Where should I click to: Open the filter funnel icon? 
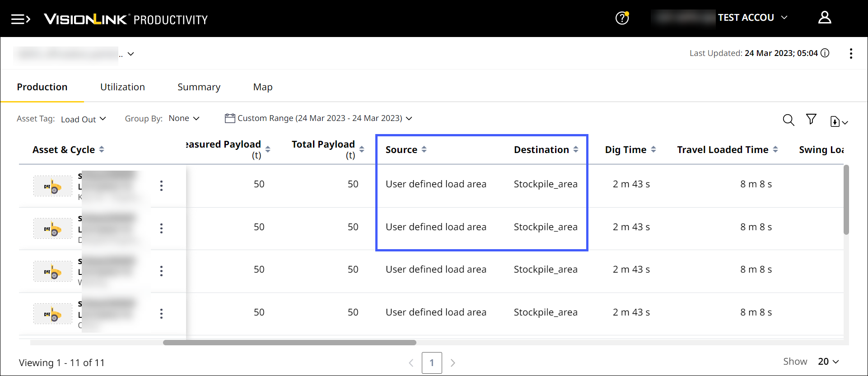tap(811, 119)
